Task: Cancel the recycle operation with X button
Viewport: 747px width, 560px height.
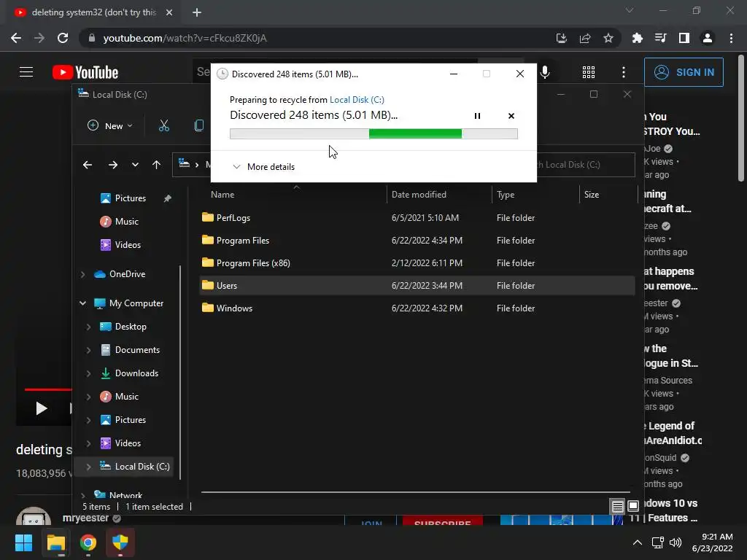Action: pyautogui.click(x=511, y=116)
